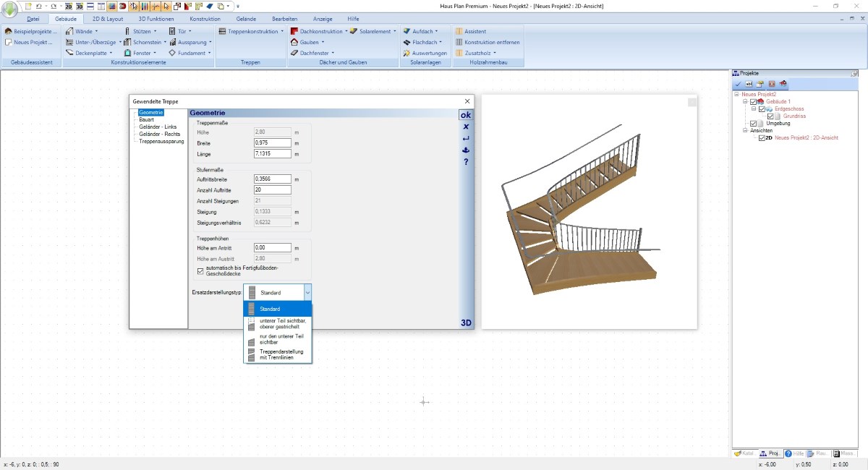Click the Schornstein tool icon
This screenshot has width=868, height=470.
coord(128,42)
